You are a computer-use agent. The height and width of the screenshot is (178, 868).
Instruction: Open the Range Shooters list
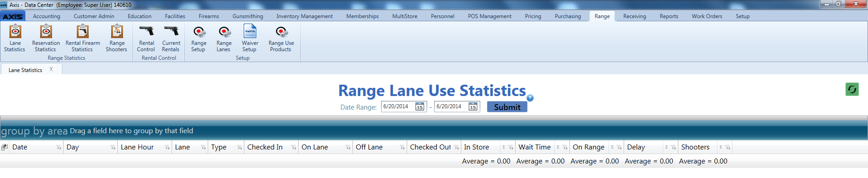click(x=117, y=38)
